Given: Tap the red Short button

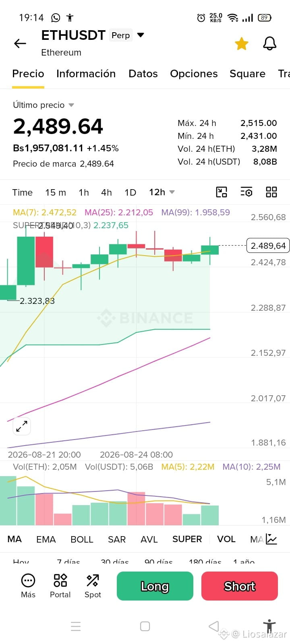Looking at the screenshot, I should (240, 586).
